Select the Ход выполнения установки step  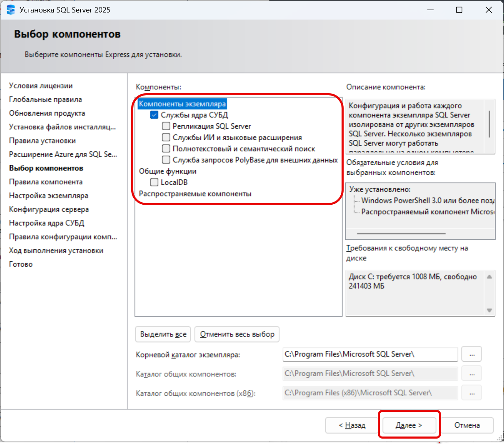click(x=56, y=251)
